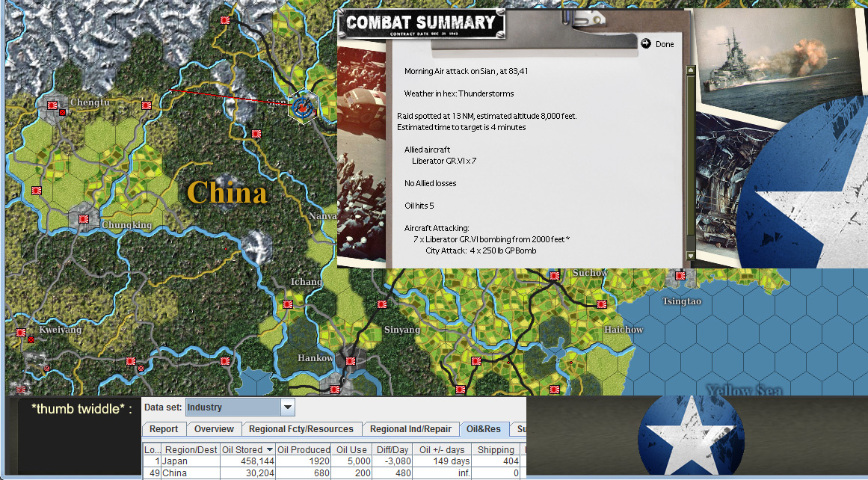This screenshot has height=480, width=868.
Task: Click the 'City Attack: 4 x 250 lb GP Bomb' line
Action: tap(481, 250)
